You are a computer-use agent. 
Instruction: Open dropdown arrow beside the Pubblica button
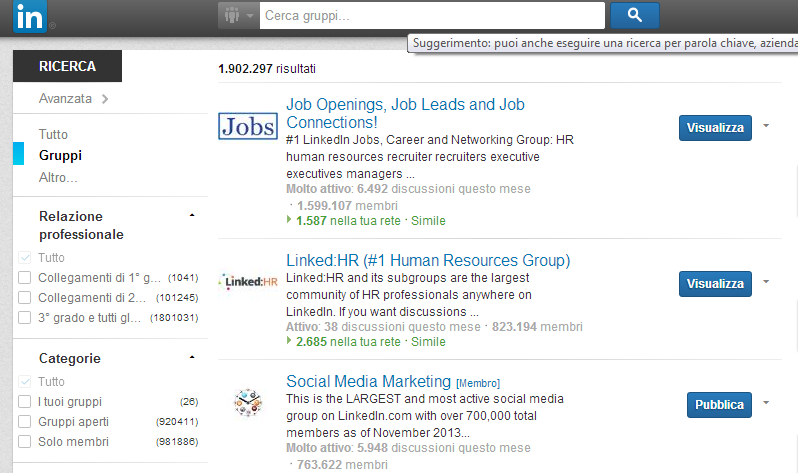coord(766,404)
